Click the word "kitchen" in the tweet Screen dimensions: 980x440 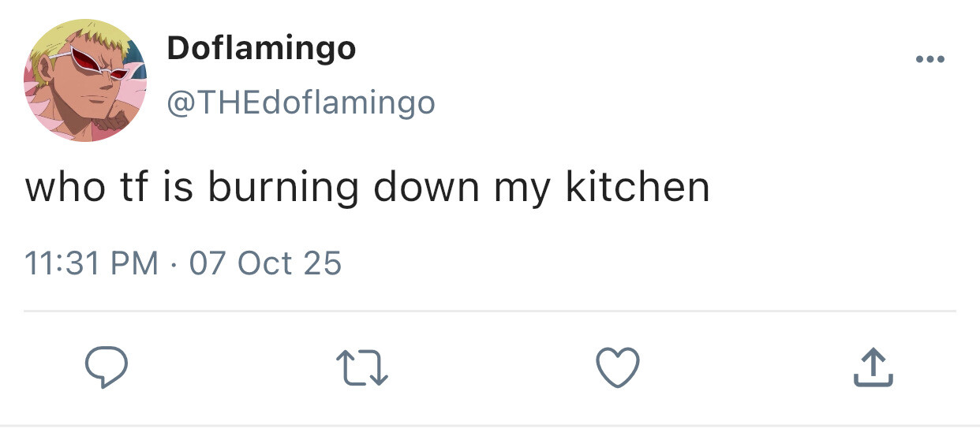[638, 188]
